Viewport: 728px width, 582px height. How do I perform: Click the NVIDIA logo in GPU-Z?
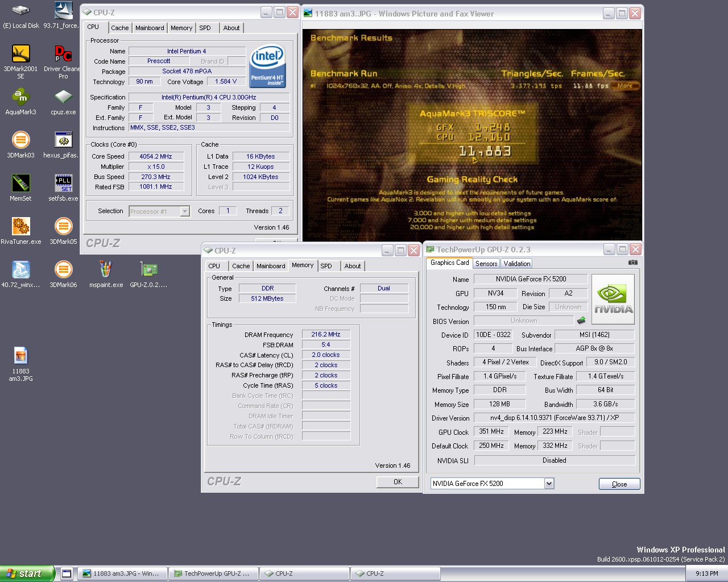click(x=613, y=299)
